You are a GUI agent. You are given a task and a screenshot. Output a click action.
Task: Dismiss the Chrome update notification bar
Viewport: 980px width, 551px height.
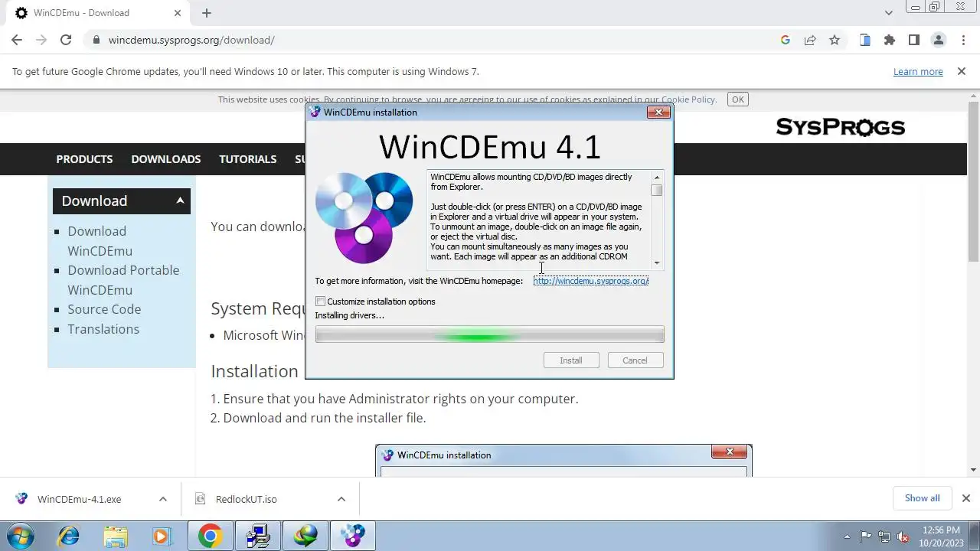tap(962, 71)
